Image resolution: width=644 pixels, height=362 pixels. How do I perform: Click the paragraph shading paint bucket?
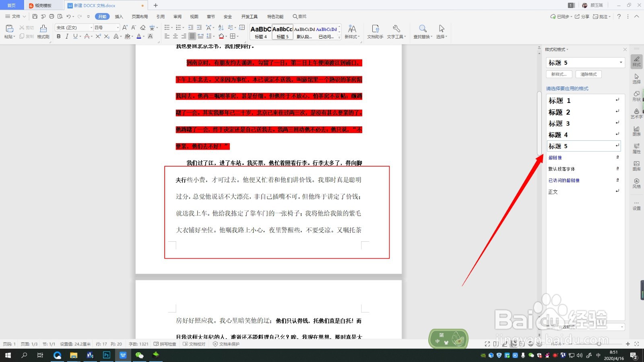(221, 36)
